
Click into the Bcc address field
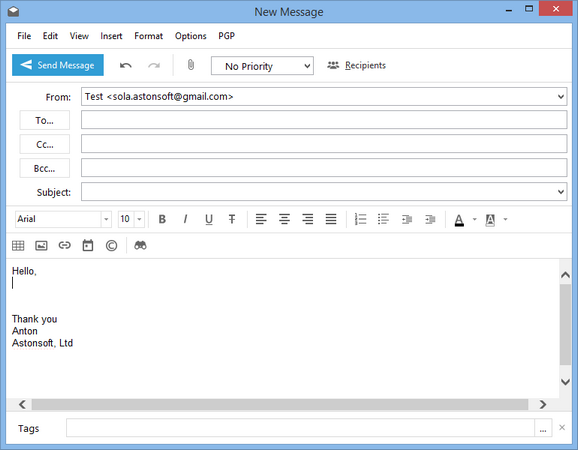coord(324,168)
